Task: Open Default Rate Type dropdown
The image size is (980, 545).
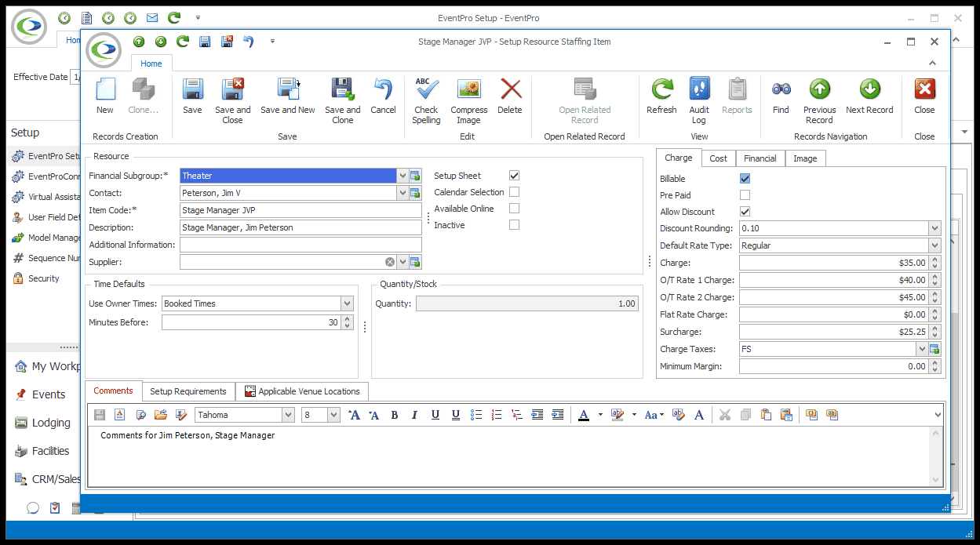Action: 934,245
